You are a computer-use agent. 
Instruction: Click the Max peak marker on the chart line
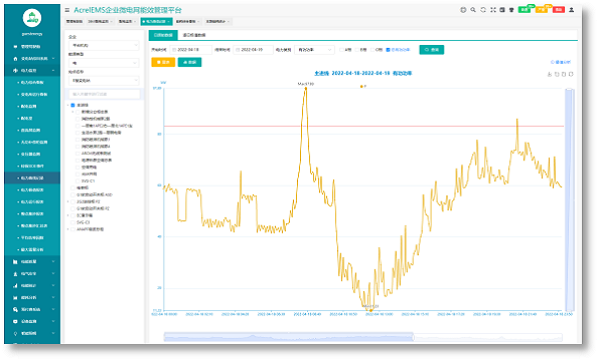306,88
